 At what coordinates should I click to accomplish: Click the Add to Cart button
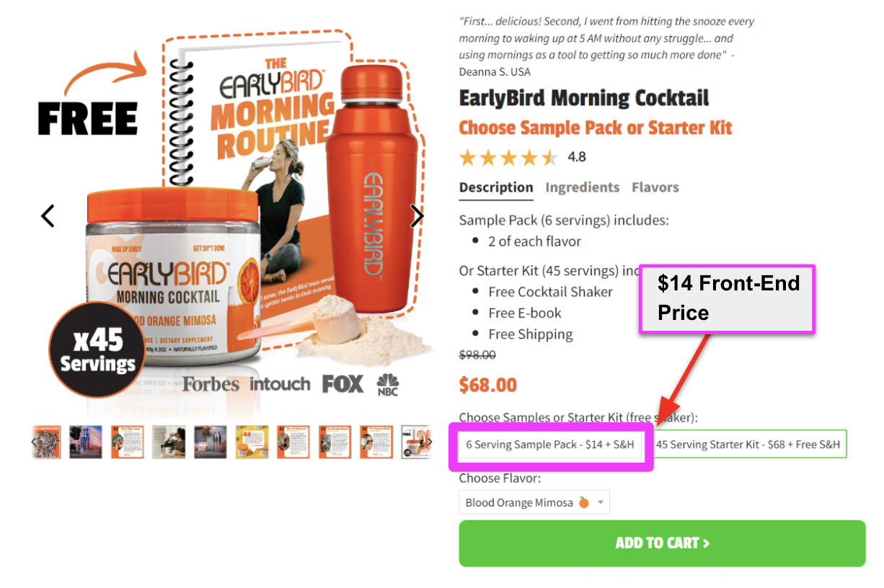click(662, 543)
